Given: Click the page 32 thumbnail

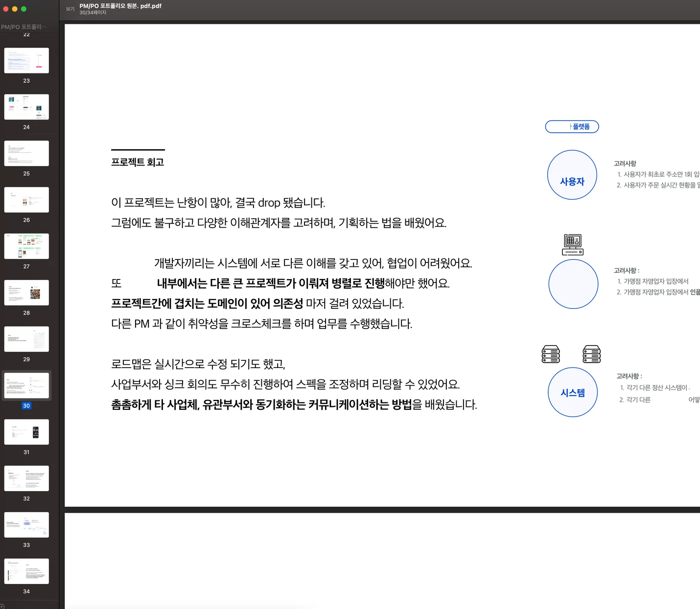Looking at the screenshot, I should (x=26, y=478).
